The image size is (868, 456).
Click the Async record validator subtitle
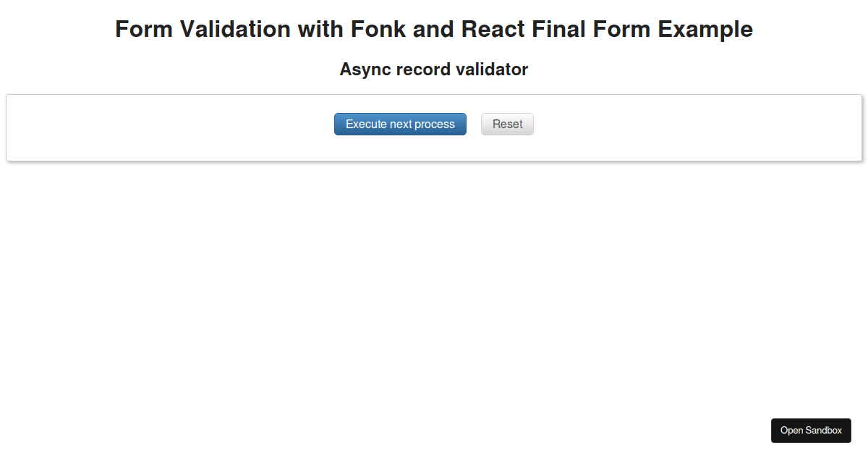tap(433, 69)
